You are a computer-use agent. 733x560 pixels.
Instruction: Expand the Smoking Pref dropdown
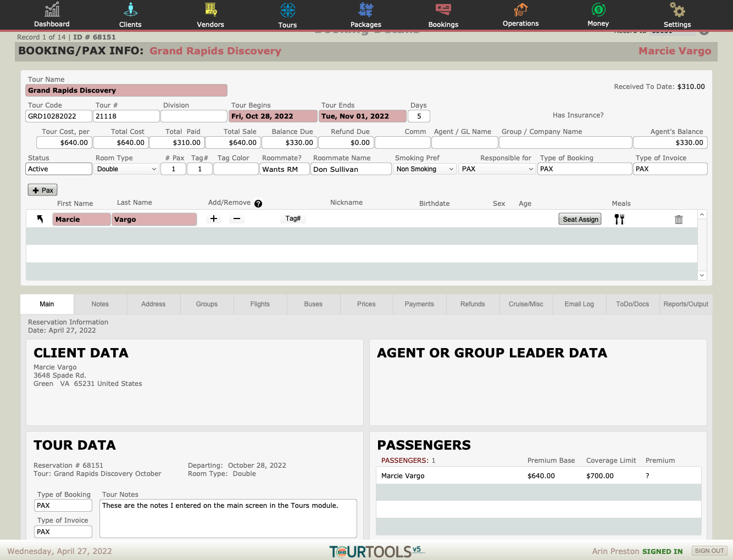point(425,169)
